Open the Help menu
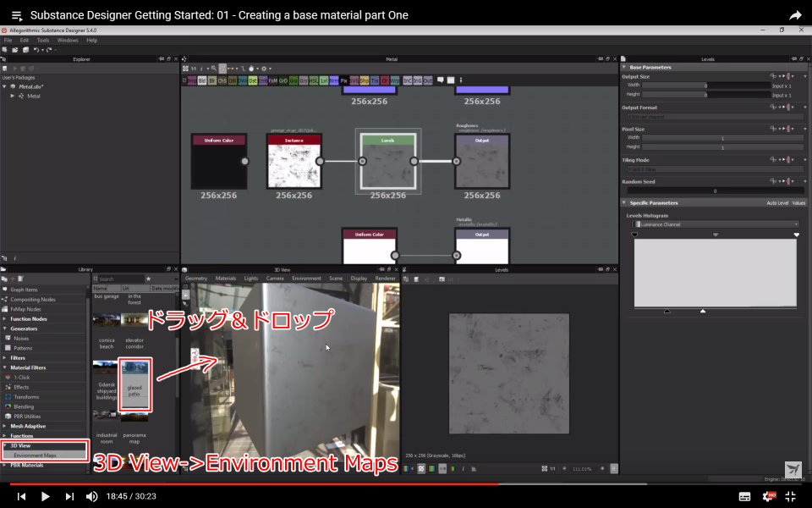This screenshot has height=508, width=812. (x=91, y=40)
